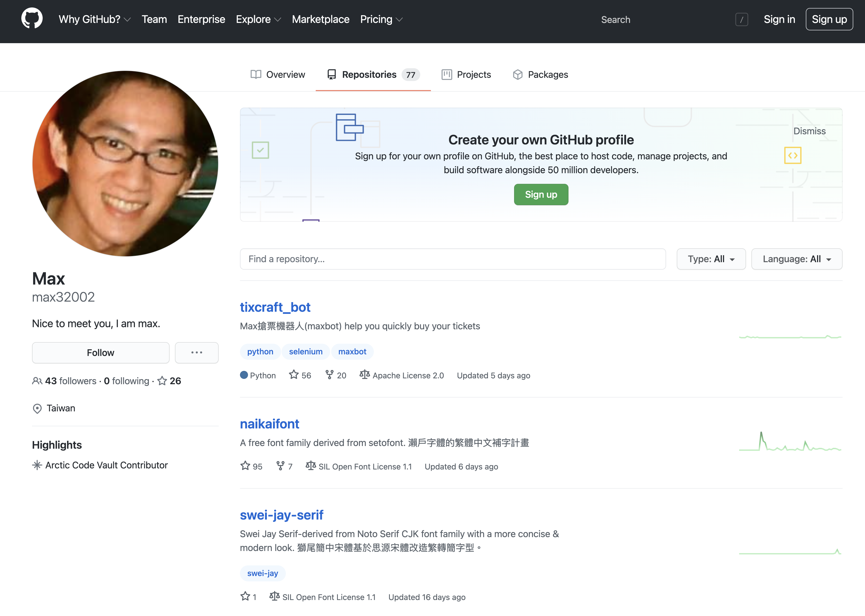
Task: Open the Packages tab
Action: click(x=540, y=75)
